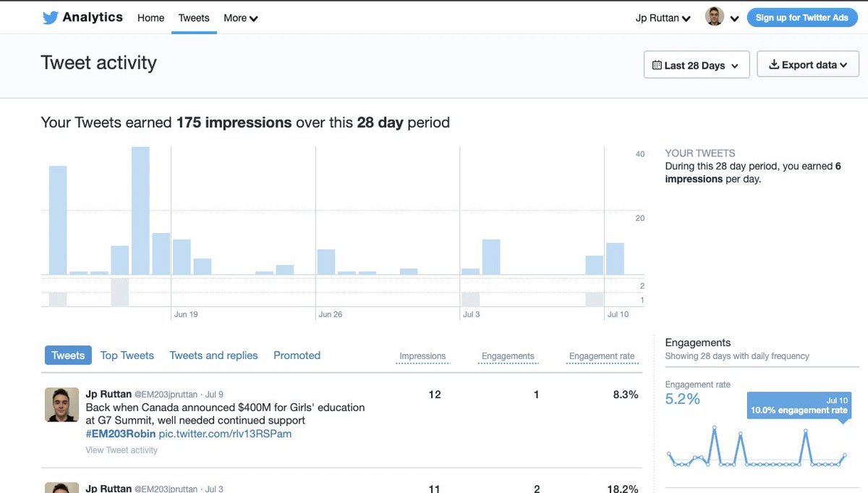Open the Jp Ruttan account dropdown

click(663, 18)
